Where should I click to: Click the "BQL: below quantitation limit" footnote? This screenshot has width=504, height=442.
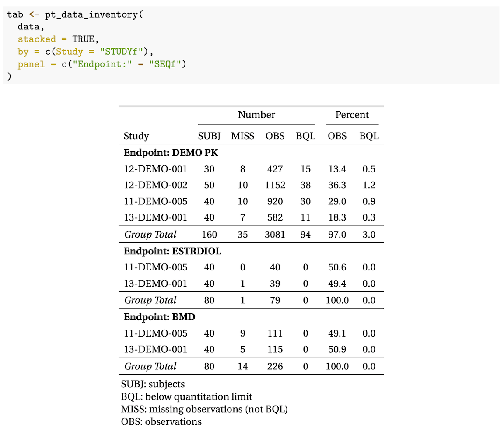(x=186, y=397)
